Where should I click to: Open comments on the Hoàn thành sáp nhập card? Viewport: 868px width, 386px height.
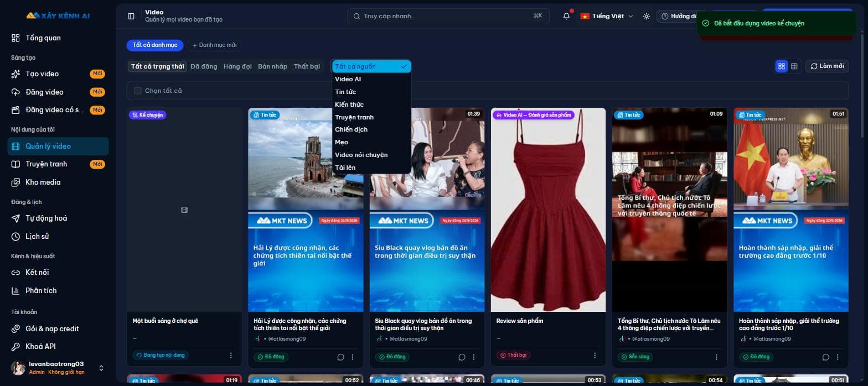(x=825, y=357)
